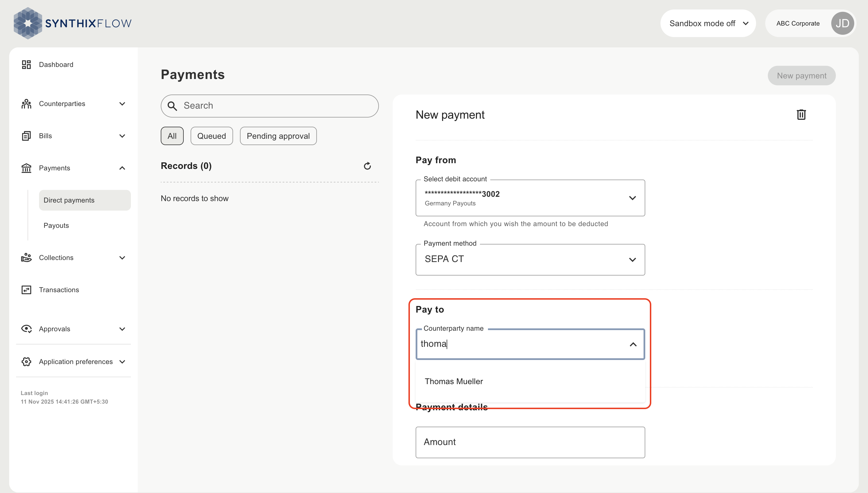The width and height of the screenshot is (868, 493).
Task: Click the Payments menu label
Action: tap(55, 168)
